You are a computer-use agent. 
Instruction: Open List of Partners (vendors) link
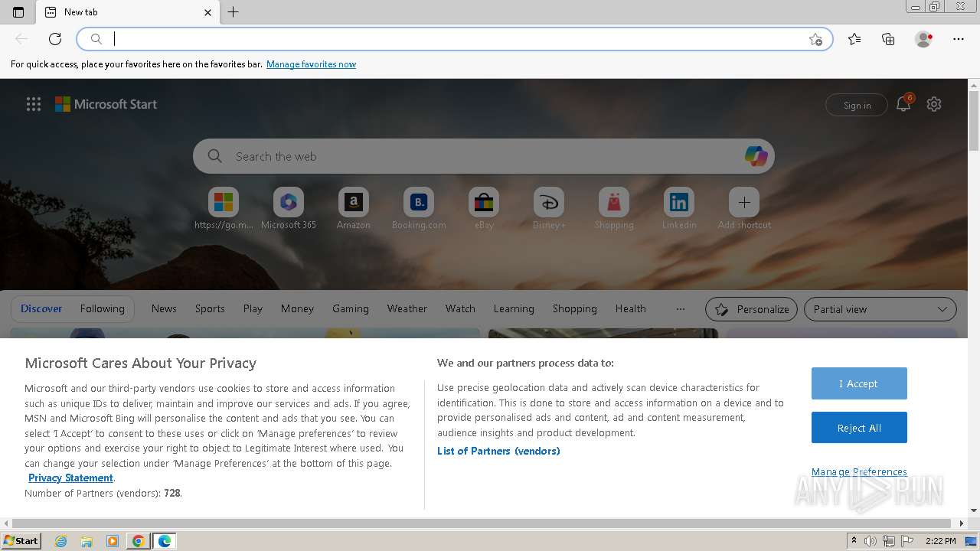coord(498,451)
